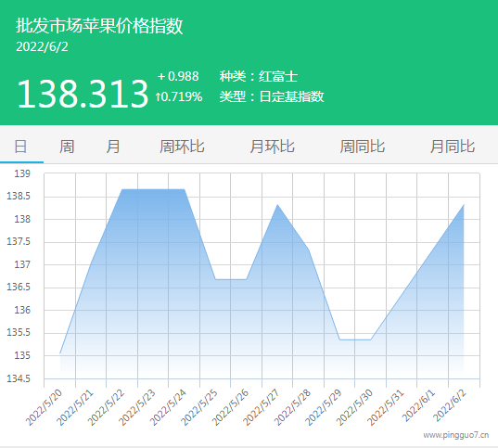Screen dimensions: 498x448
Task: Switch to the 周 weekly tab
Action: 67,147
